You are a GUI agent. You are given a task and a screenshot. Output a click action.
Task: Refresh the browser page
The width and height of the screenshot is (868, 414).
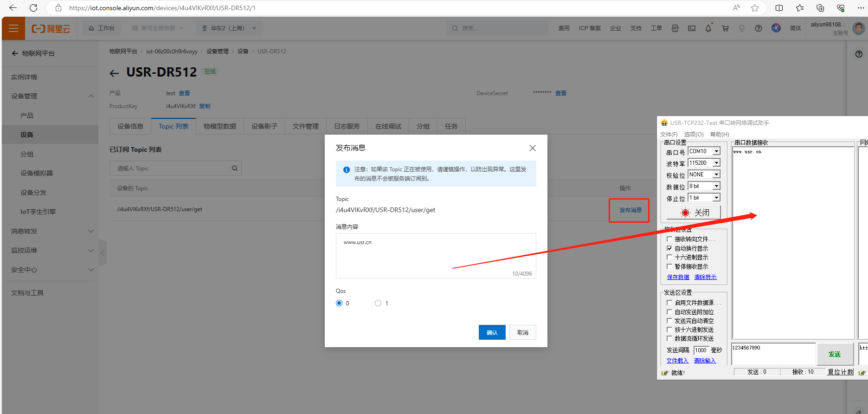click(33, 8)
